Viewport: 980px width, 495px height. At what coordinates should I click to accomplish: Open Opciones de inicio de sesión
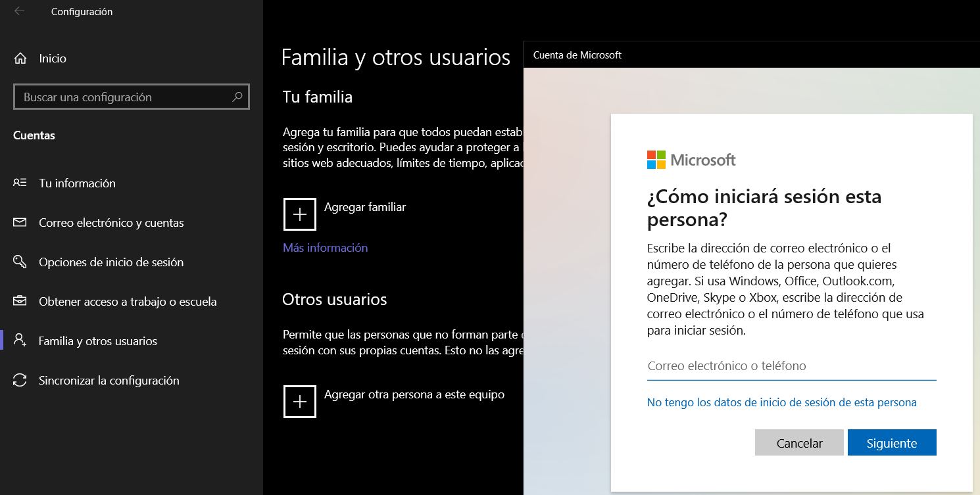(111, 262)
